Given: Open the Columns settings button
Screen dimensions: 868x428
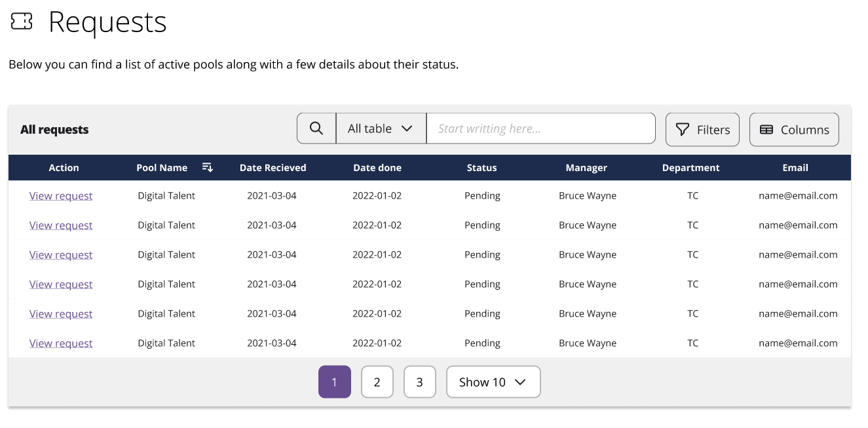Looking at the screenshot, I should point(794,129).
